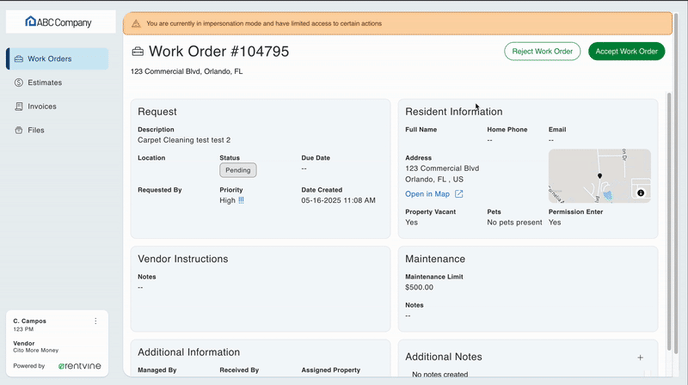Click the '$500.00' maintenance limit value
Viewport: 688px width, 385px height.
click(419, 287)
